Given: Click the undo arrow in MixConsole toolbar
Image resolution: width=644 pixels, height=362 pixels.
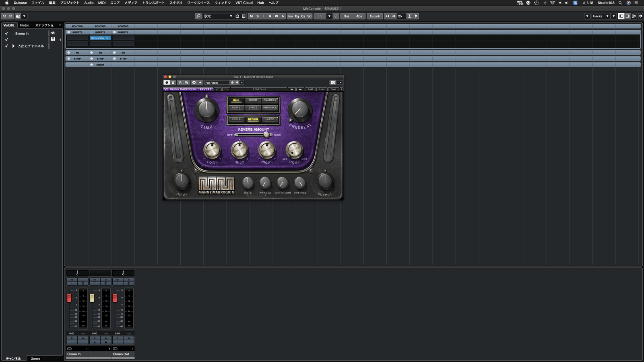Looking at the screenshot, I should (x=4, y=16).
